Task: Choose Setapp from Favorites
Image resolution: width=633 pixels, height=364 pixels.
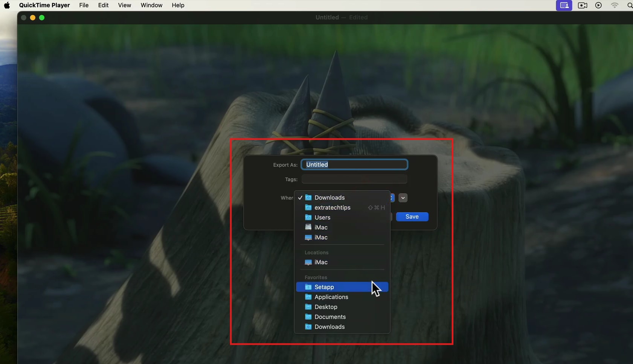Action: pos(342,287)
